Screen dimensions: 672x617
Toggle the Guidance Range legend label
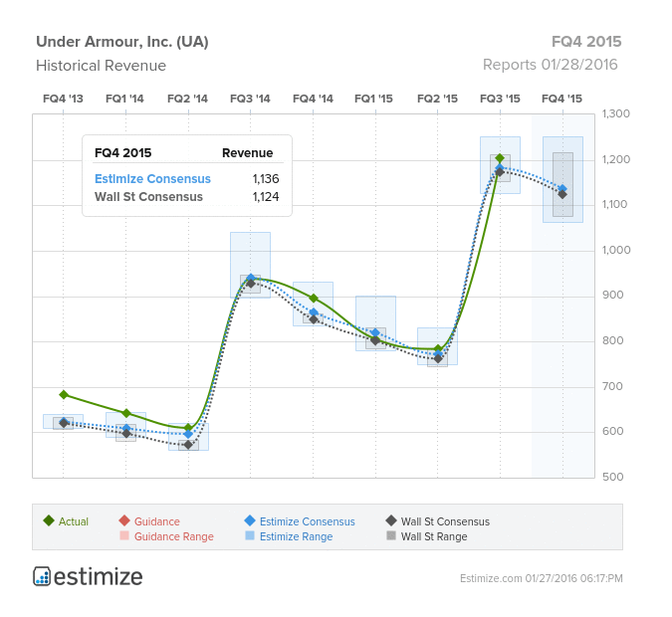click(174, 536)
